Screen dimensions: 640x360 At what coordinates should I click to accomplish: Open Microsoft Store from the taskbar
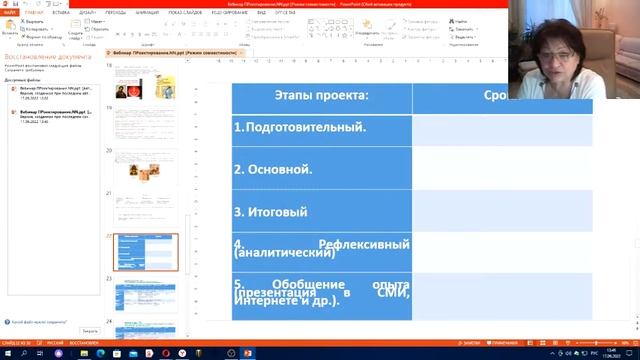(117, 353)
